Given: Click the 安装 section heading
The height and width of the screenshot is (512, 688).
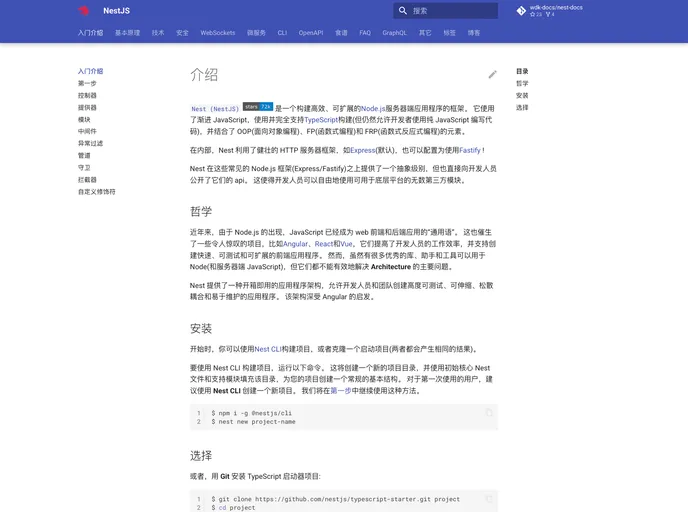Looking at the screenshot, I should coord(201,329).
